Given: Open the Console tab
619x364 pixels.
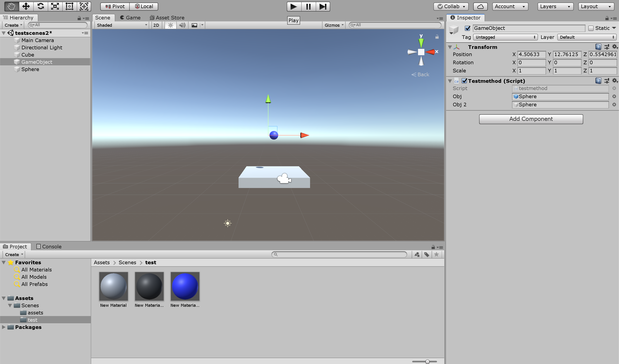Looking at the screenshot, I should click(49, 246).
